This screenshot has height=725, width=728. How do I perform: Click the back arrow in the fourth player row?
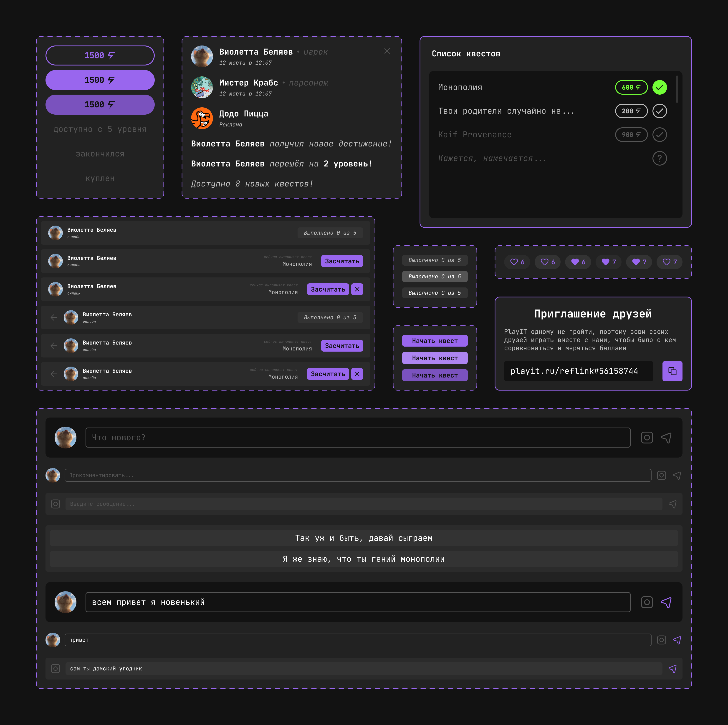54,317
